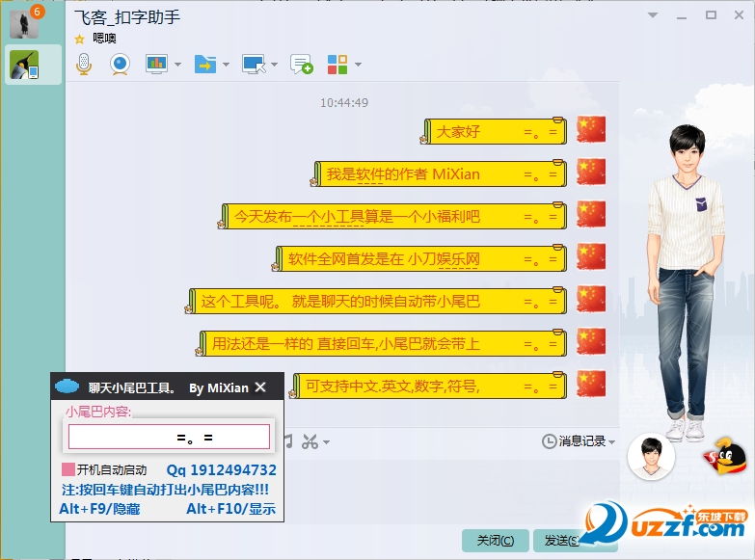Click flag avatar beside 可支持中文 message

[591, 384]
